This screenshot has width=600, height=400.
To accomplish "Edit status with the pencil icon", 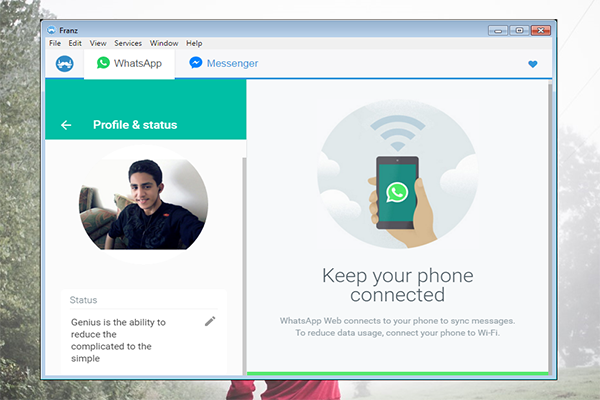I will [x=210, y=321].
